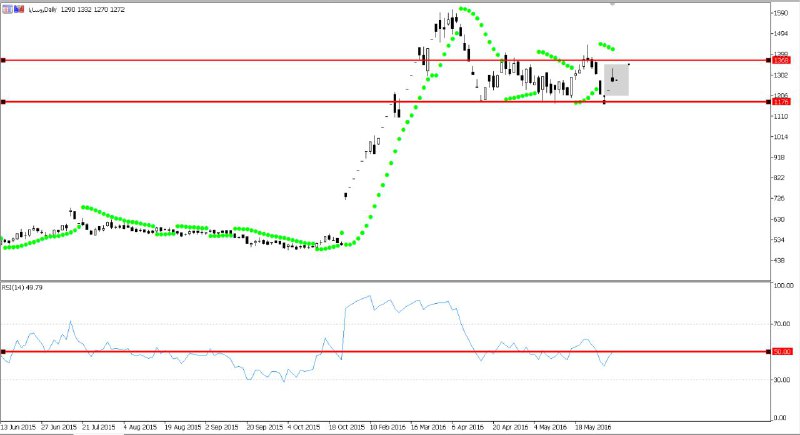The image size is (800, 435).
Task: Click the 4 Aug 2015 date label
Action: (140, 427)
